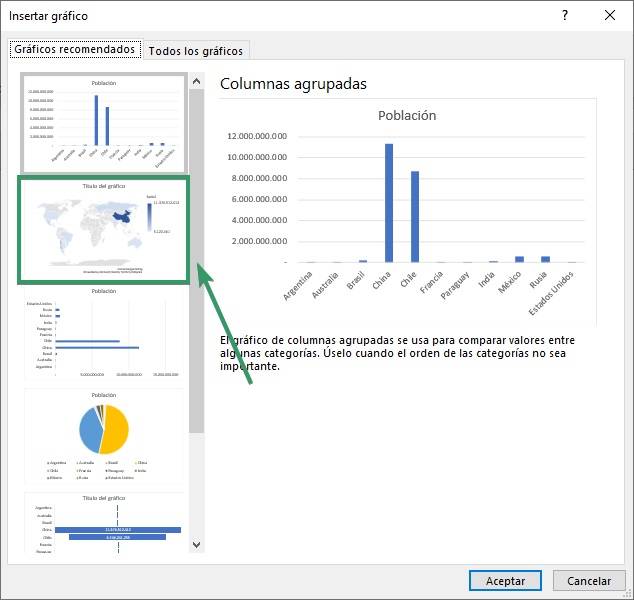634x600 pixels.
Task: Select the funnel chart thumbnail at bottom
Action: click(x=104, y=524)
